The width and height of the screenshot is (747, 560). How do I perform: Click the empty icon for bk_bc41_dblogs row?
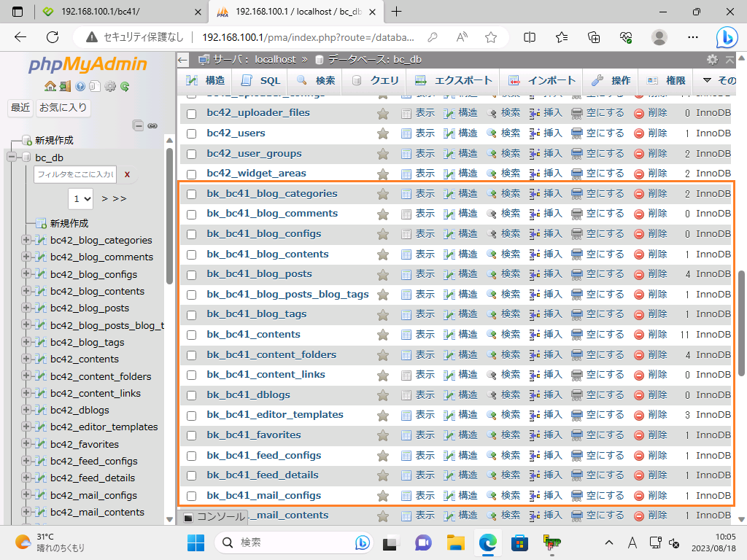(577, 394)
